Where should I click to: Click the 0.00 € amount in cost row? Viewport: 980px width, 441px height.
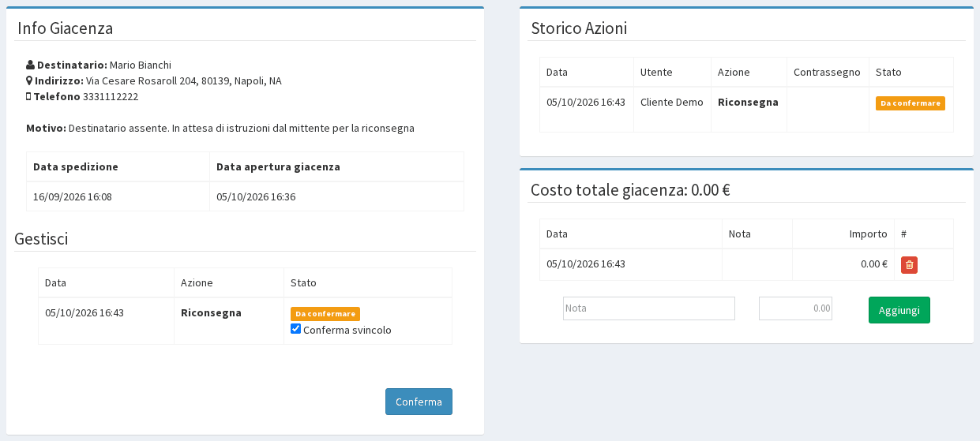pyautogui.click(x=874, y=264)
